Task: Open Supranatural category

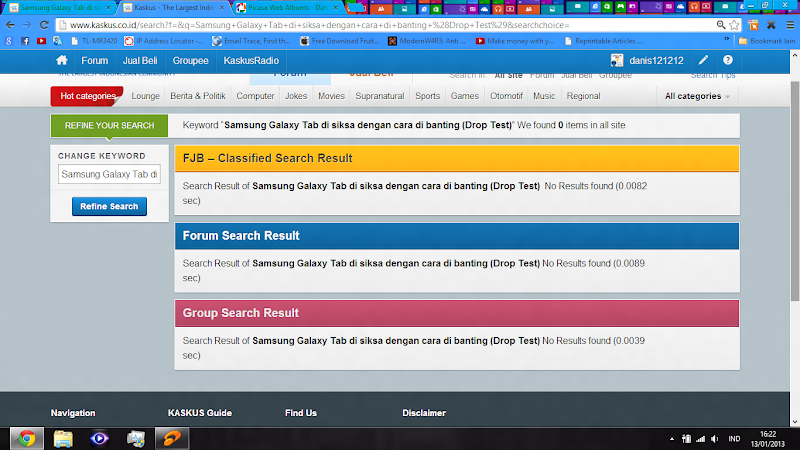Action: click(380, 96)
